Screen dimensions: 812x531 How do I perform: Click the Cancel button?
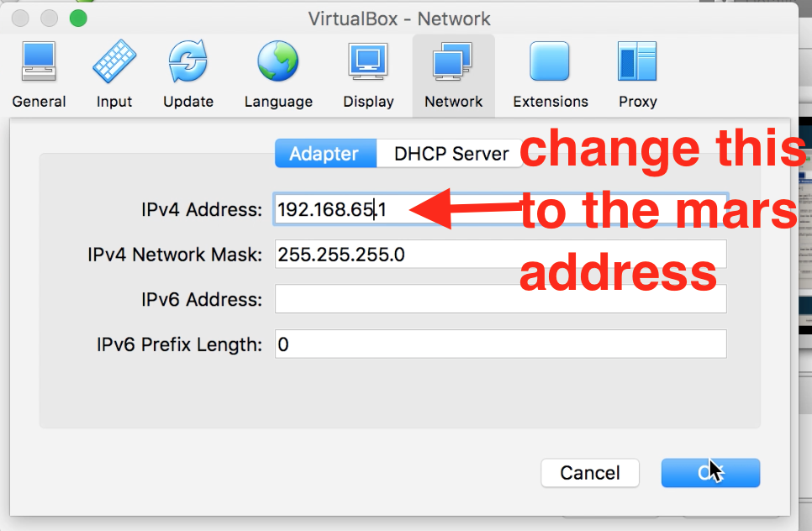[x=590, y=473]
